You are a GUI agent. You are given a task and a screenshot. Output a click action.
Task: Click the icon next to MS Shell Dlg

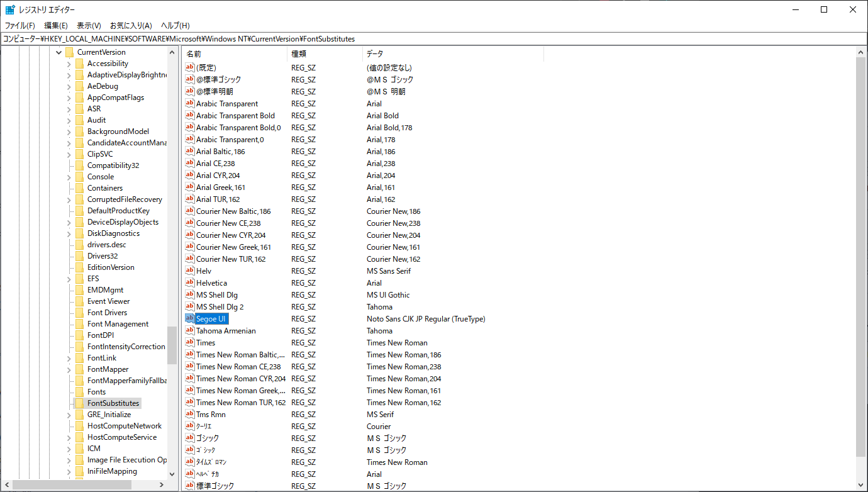pos(189,295)
